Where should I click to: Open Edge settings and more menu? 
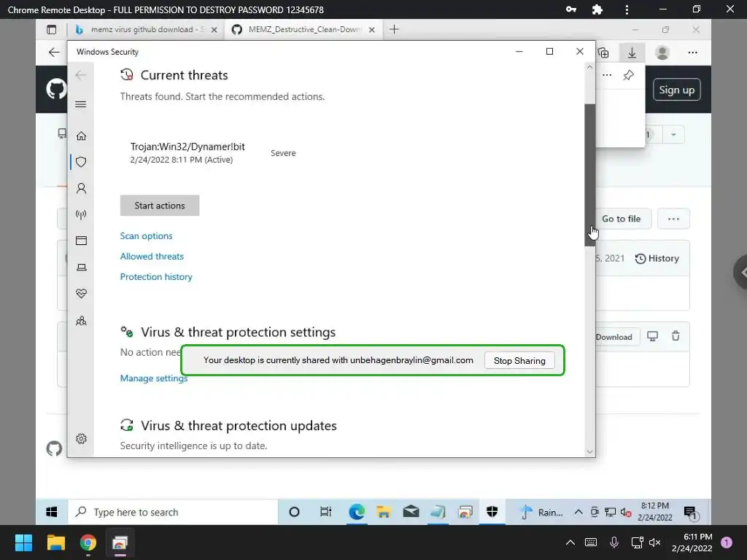click(693, 52)
